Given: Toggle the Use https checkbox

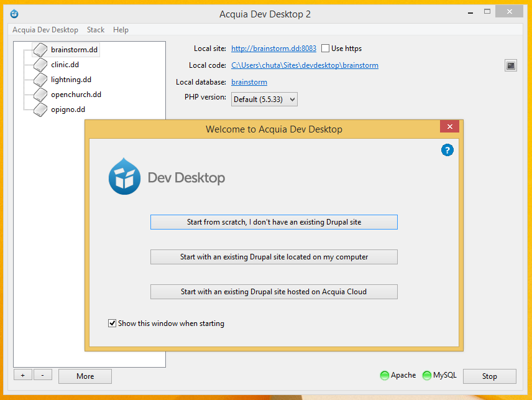Looking at the screenshot, I should click(x=325, y=49).
